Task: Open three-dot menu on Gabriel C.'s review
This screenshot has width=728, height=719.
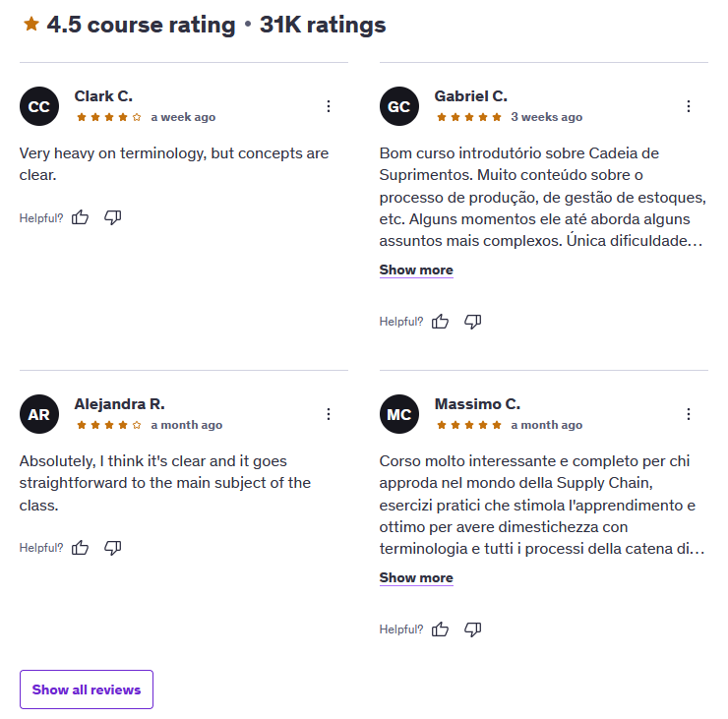Action: click(x=689, y=106)
